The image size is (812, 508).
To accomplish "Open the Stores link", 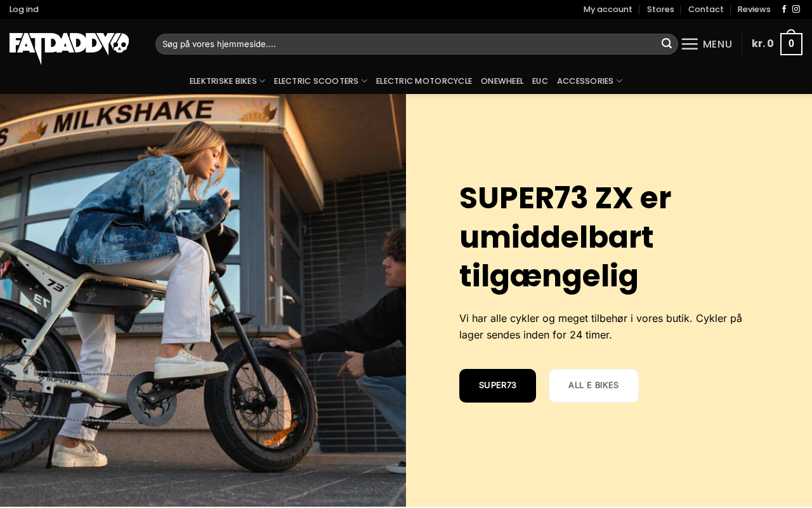I will click(x=660, y=10).
